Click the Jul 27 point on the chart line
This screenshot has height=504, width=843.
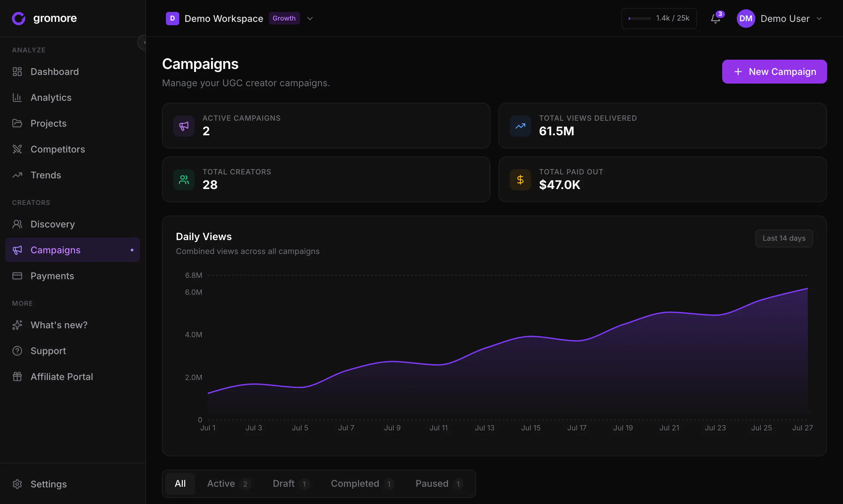tap(807, 288)
